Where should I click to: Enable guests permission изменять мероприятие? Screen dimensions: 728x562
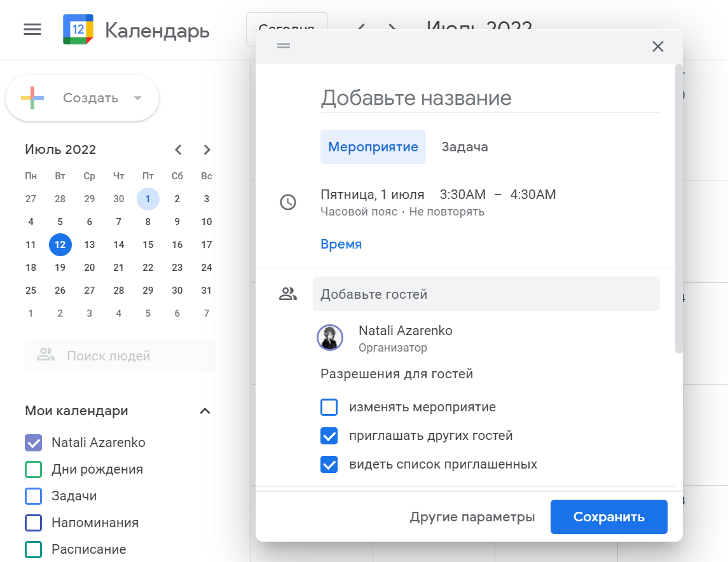(x=329, y=407)
